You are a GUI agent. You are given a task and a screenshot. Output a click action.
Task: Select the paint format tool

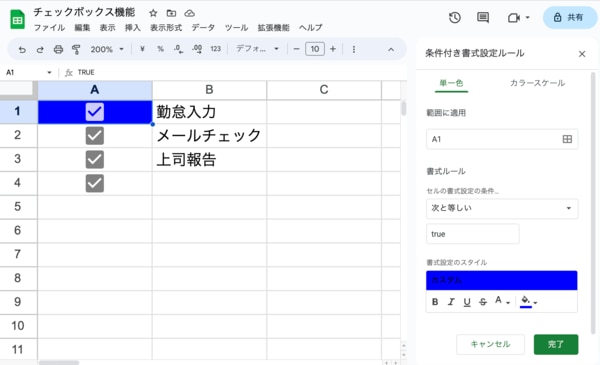pyautogui.click(x=76, y=49)
